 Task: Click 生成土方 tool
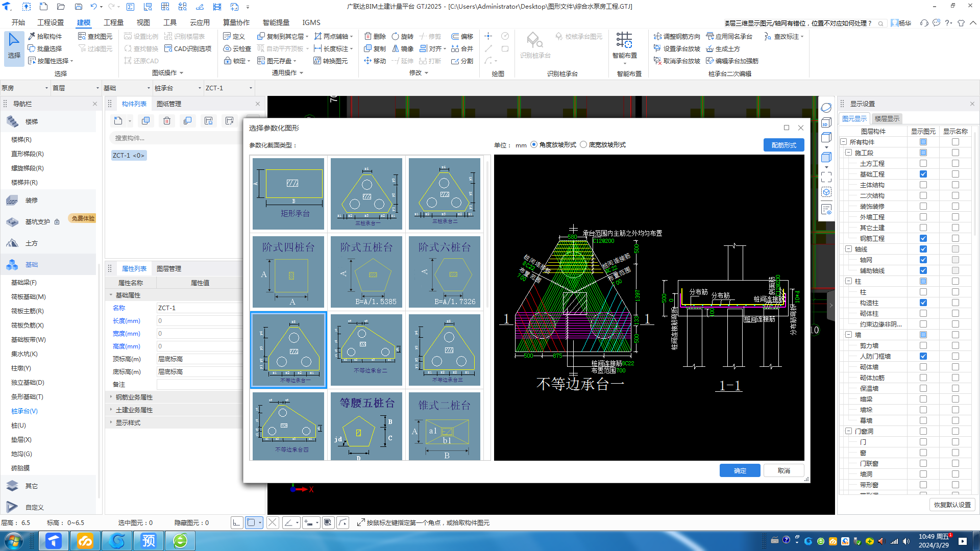pyautogui.click(x=723, y=48)
